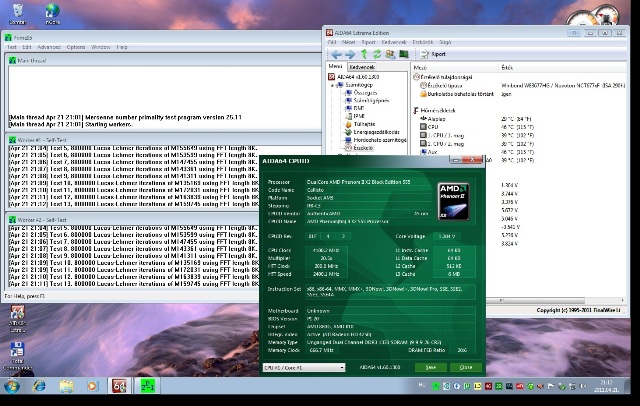This screenshot has width=640, height=406.
Task: Open the Nézet menu in AIDA64
Action: coord(348,42)
